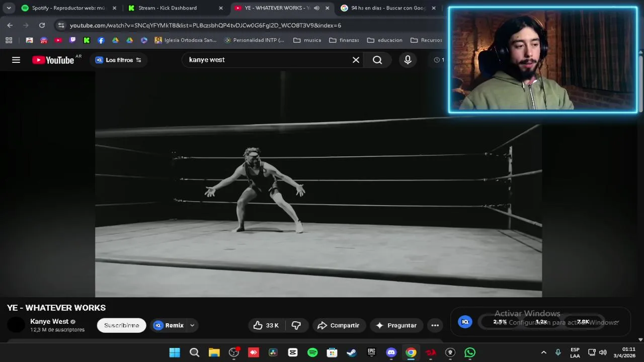Screen dimensions: 644x362
Task: Open the Recursos bookmarks folder
Action: 427,40
